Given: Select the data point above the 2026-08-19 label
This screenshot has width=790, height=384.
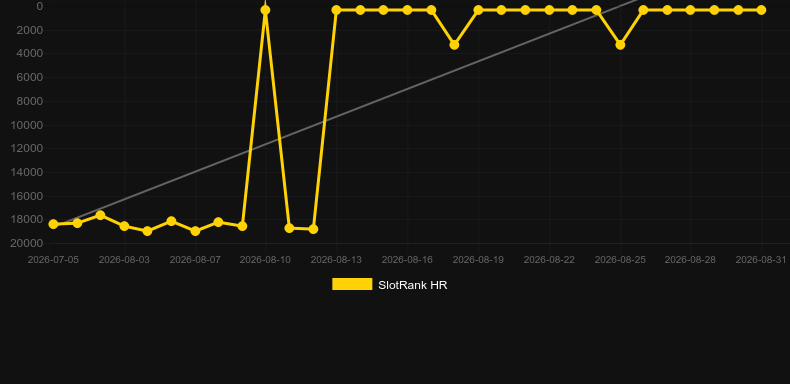Looking at the screenshot, I should click(479, 10).
